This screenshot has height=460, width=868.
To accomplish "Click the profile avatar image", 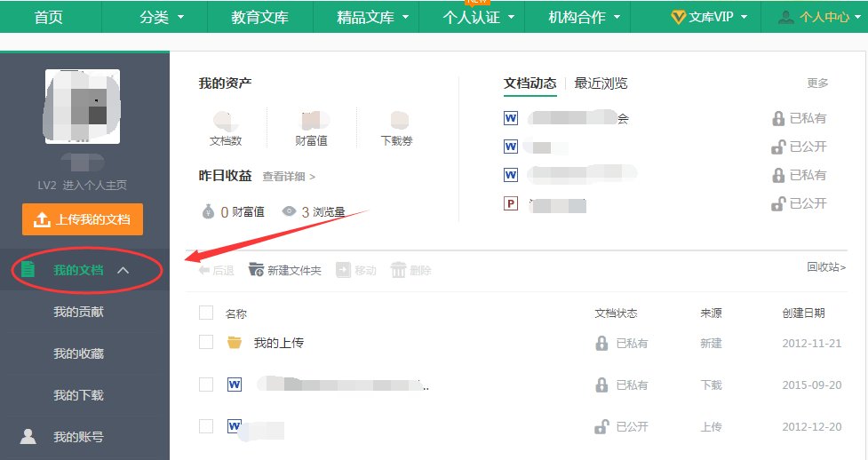I will click(82, 107).
